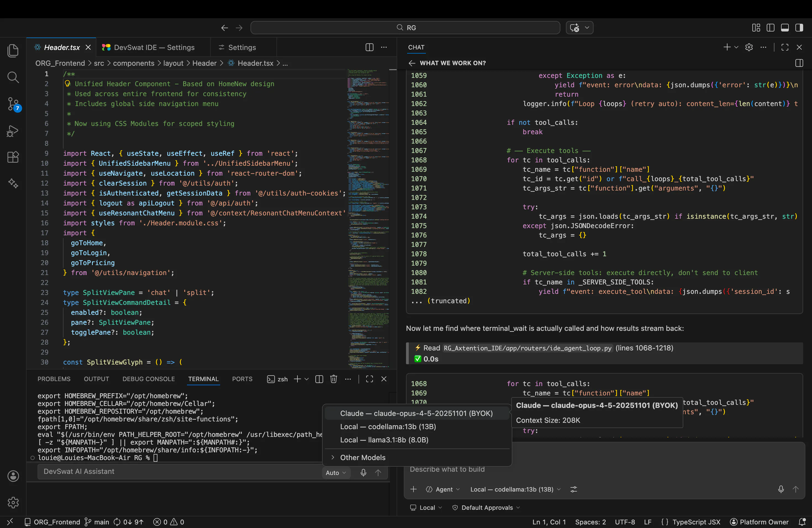Open the Local session target dropdown

426,508
